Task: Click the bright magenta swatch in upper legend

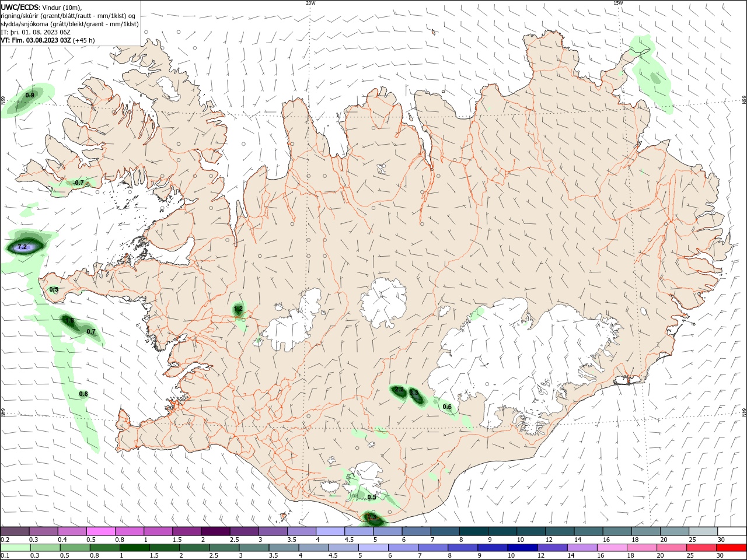Action: point(100,531)
